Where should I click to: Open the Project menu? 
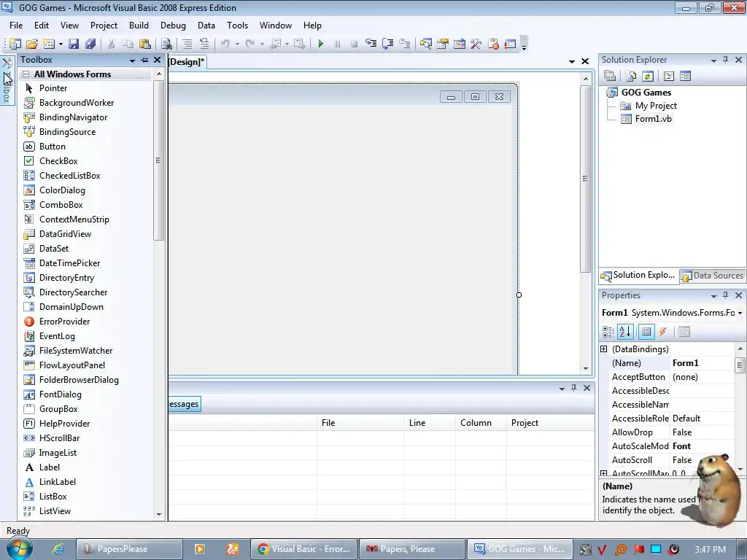[104, 26]
